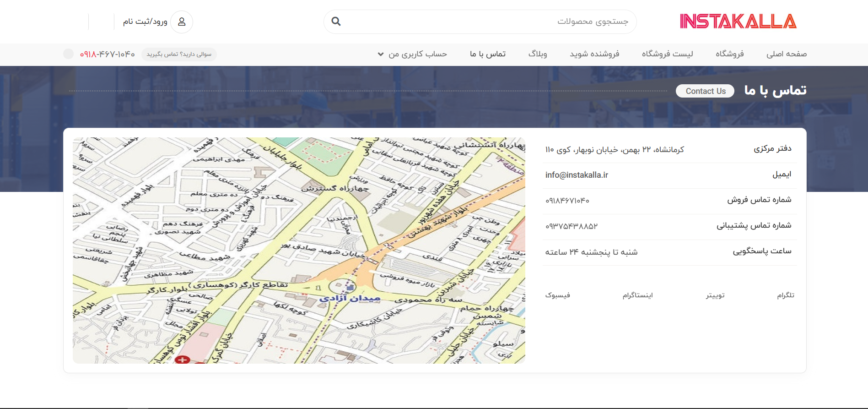
Task: Click the INSTAKALLA logo
Action: (738, 22)
